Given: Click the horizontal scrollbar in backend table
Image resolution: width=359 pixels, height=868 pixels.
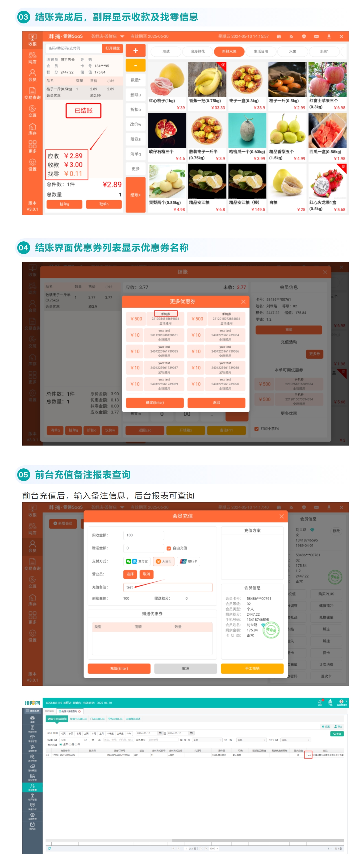Looking at the screenshot, I should [258, 840].
